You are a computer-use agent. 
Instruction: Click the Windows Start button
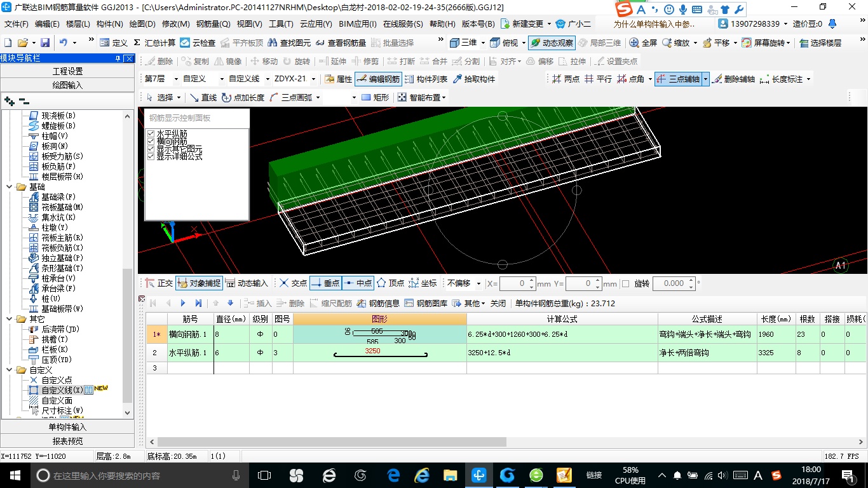14,475
